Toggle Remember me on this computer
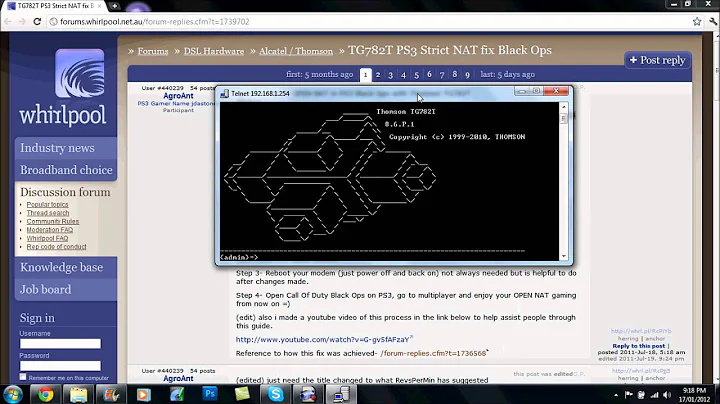This screenshot has height=404, width=720. [x=22, y=377]
